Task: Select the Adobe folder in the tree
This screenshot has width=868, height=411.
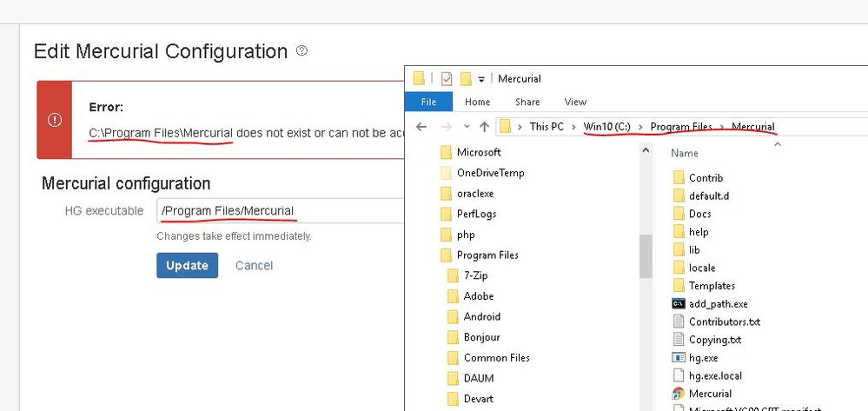Action: coord(478,296)
